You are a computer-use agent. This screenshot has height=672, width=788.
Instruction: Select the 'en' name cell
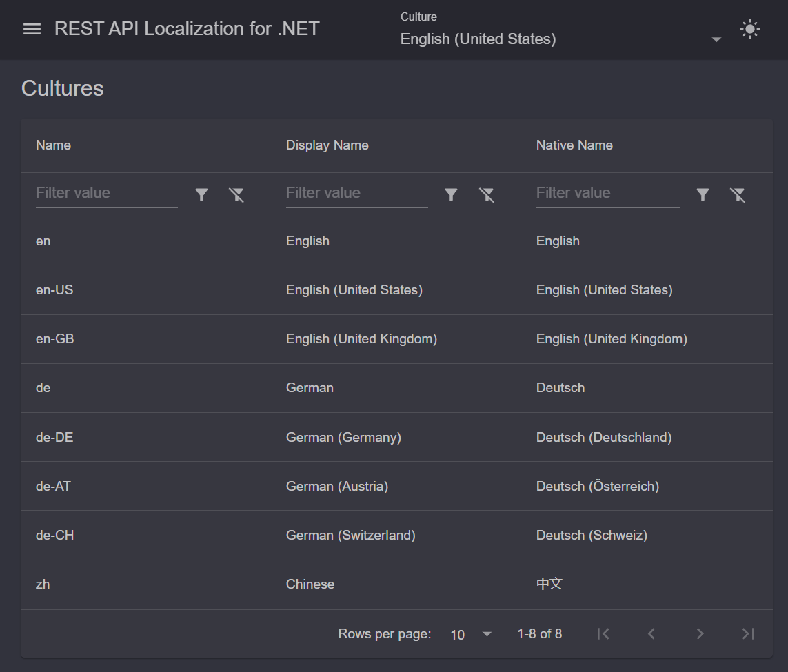pos(43,241)
